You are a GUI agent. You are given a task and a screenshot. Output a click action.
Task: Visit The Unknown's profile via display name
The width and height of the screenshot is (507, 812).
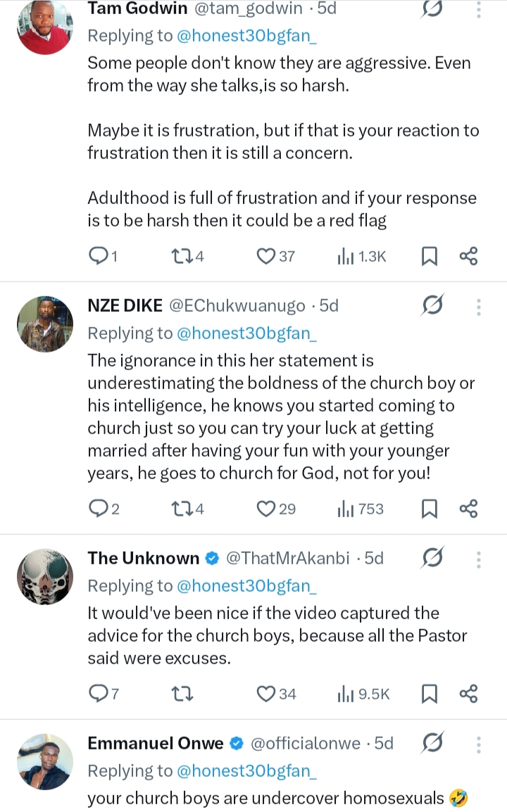click(144, 559)
